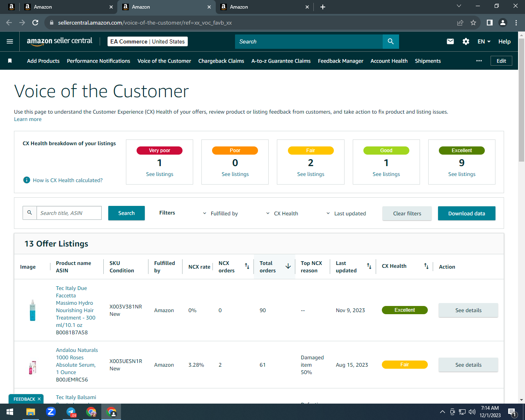The image size is (525, 420).
Task: Open Help in the header
Action: 504,41
